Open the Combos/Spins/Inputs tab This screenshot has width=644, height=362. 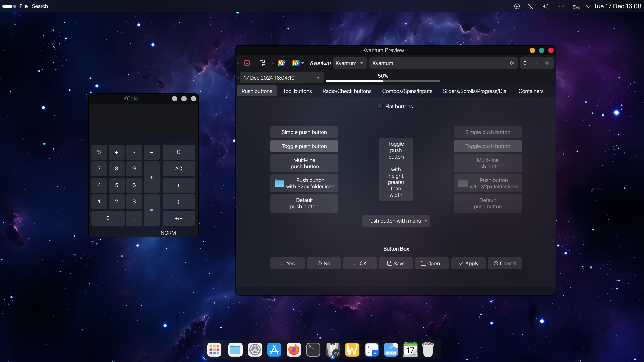click(407, 91)
